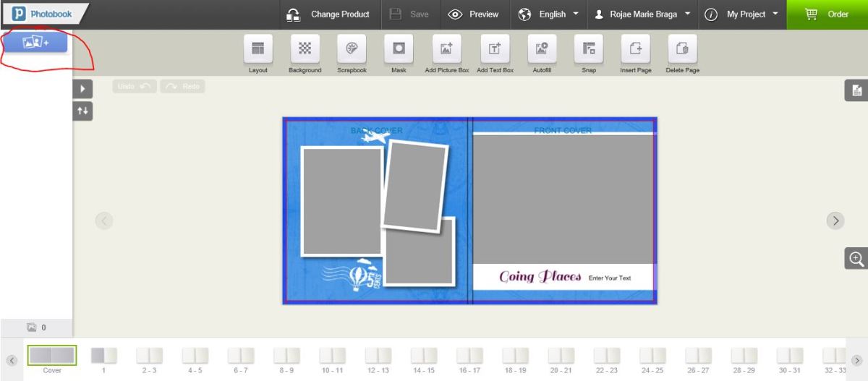Open Preview with the eye icon
The width and height of the screenshot is (868, 381).
[474, 14]
